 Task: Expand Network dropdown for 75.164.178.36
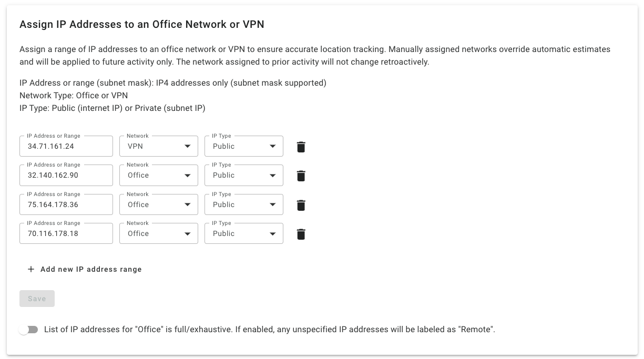(x=159, y=204)
